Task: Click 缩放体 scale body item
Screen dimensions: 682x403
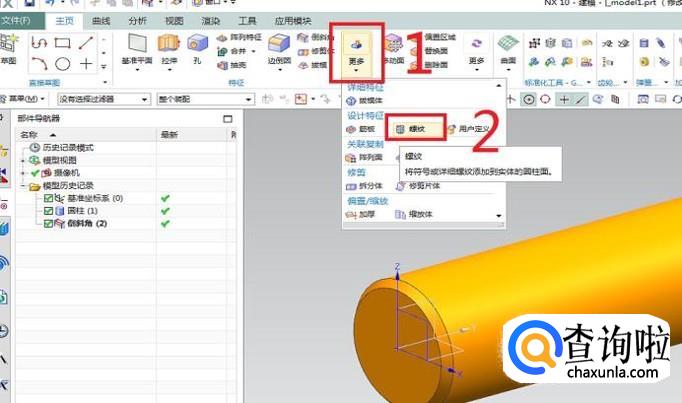Action: click(x=414, y=214)
